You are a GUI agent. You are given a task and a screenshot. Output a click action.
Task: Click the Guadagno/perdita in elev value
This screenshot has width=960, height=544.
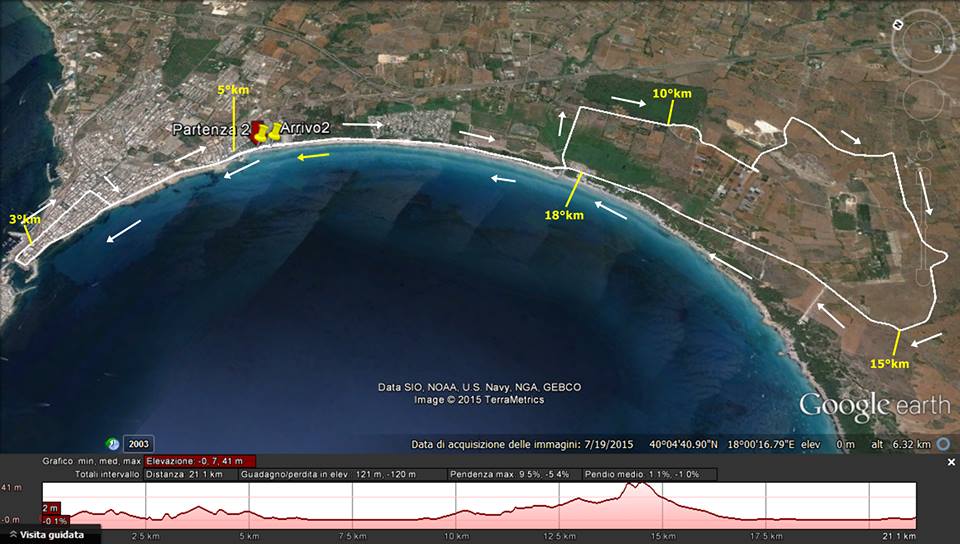(x=343, y=474)
